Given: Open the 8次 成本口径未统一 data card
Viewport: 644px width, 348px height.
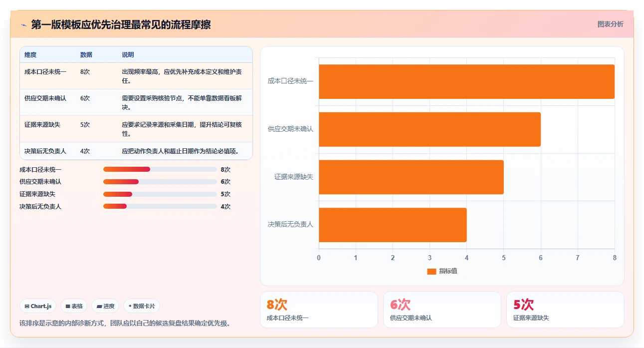Looking at the screenshot, I should (x=319, y=310).
